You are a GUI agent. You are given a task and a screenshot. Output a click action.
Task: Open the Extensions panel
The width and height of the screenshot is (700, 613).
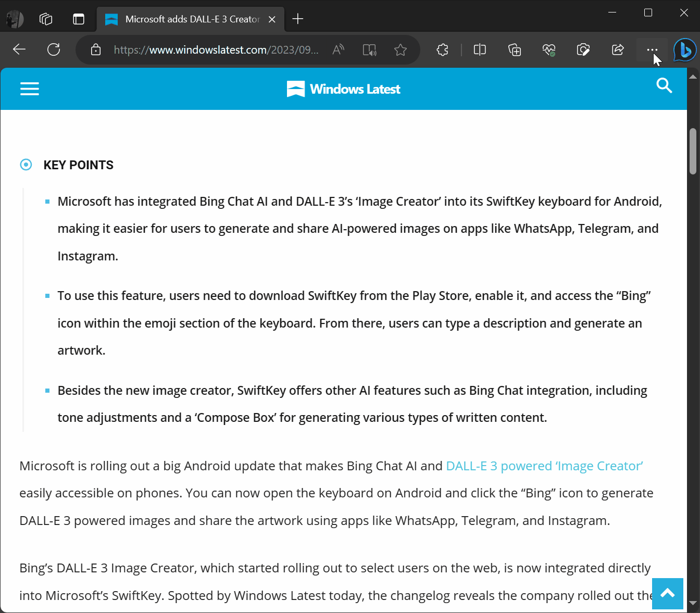click(x=442, y=49)
